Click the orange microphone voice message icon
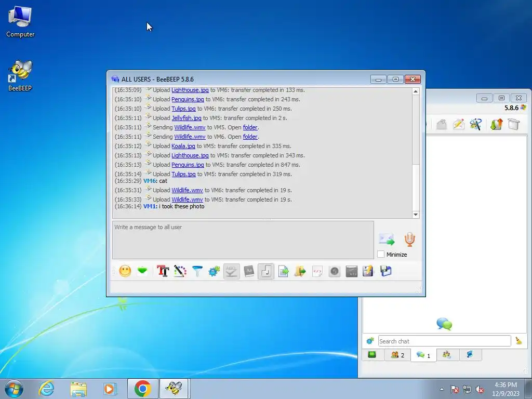This screenshot has height=399, width=532. point(409,239)
